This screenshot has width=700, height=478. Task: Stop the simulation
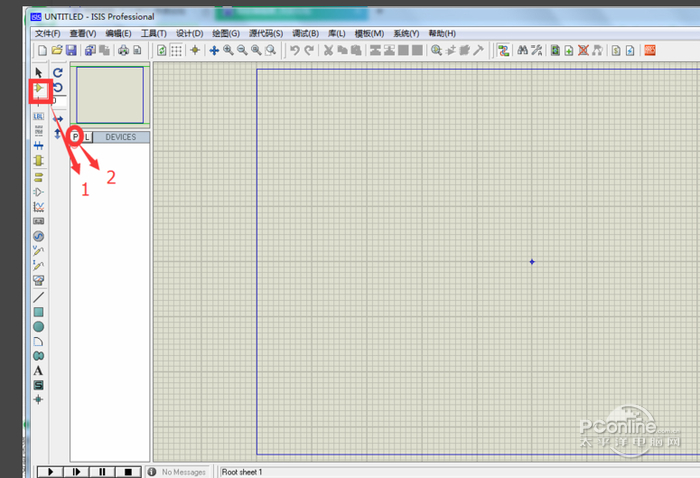[127, 471]
